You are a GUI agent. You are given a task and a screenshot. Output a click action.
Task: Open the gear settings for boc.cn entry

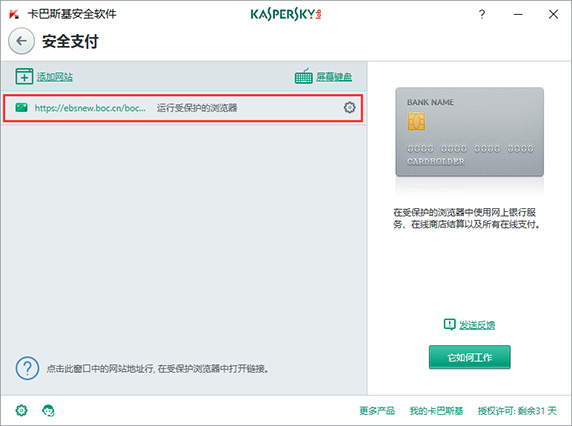pos(349,108)
